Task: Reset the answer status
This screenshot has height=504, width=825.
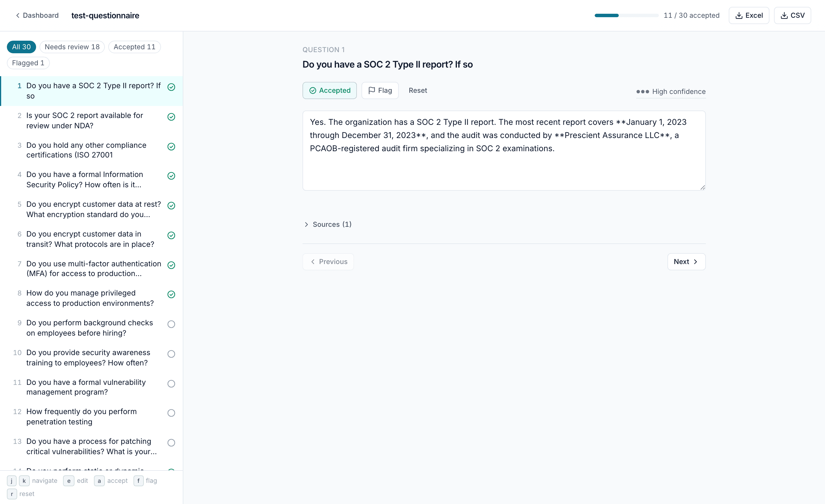Action: [x=418, y=90]
